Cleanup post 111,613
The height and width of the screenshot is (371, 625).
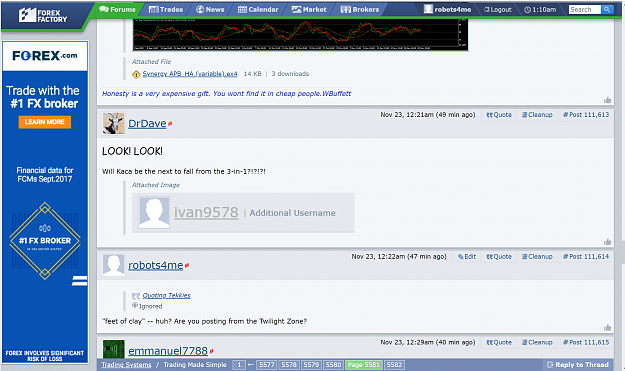(537, 115)
